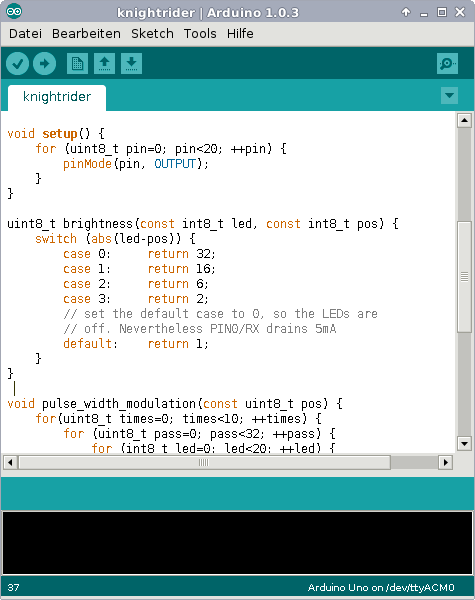Click the line number 37 in the status bar
This screenshot has height=600, width=475.
[x=13, y=587]
